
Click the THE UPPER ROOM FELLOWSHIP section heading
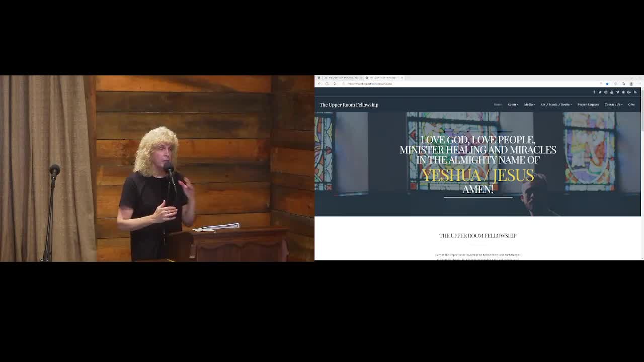[x=477, y=235]
